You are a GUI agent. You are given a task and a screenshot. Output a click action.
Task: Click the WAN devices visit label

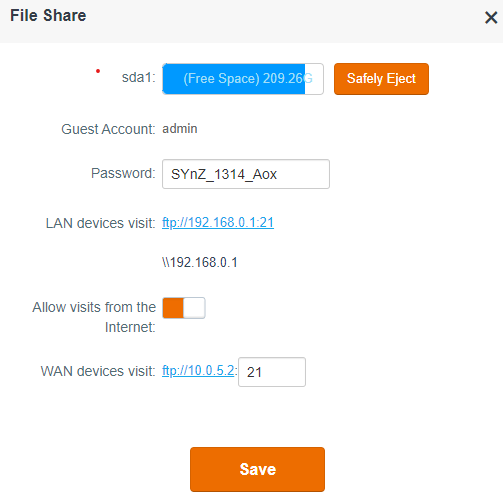(98, 371)
